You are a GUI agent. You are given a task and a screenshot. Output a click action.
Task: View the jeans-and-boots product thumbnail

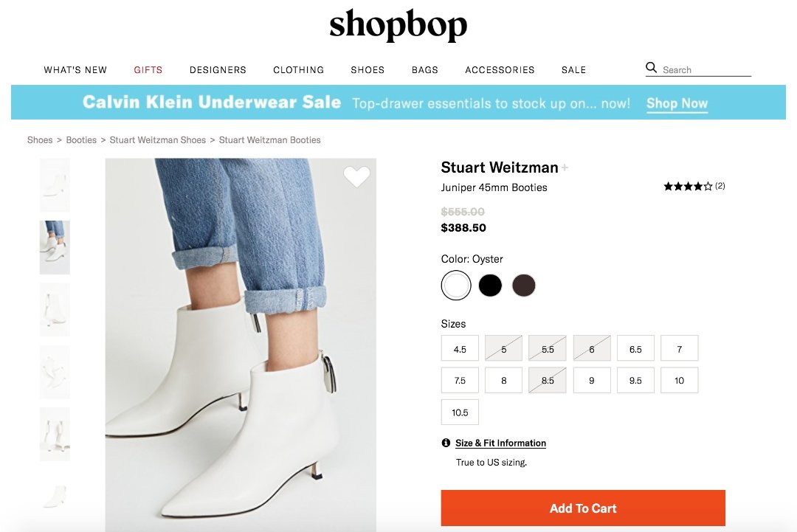(x=55, y=247)
